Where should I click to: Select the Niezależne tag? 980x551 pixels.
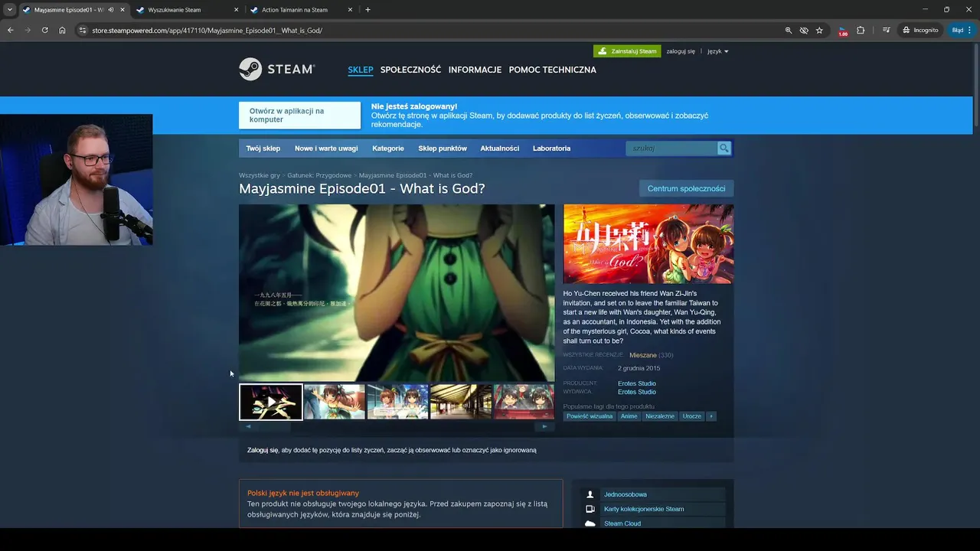coord(660,416)
